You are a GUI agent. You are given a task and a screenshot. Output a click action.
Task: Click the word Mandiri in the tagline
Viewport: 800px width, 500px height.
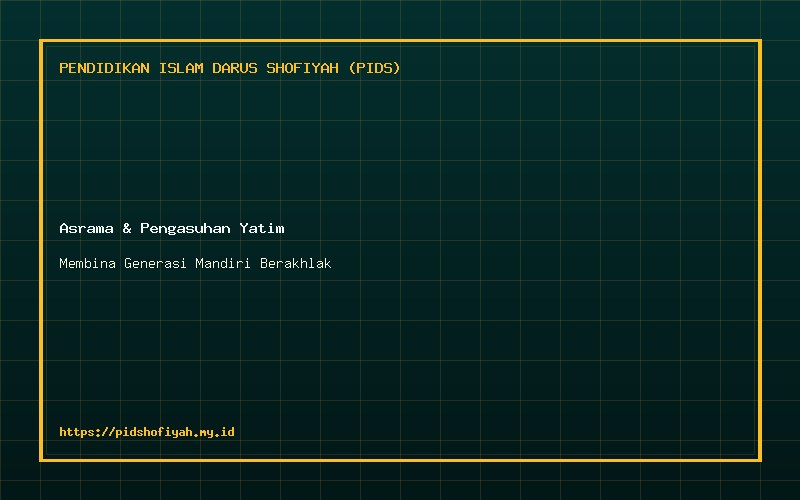[223, 263]
